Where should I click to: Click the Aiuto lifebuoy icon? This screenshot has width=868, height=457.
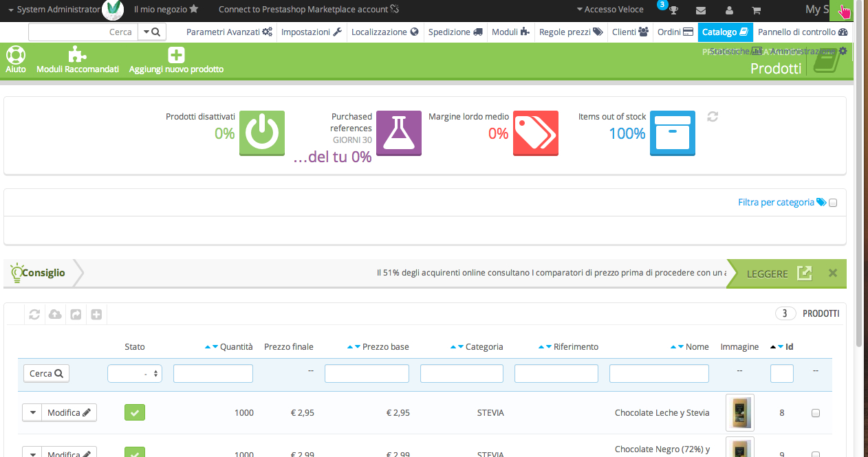tap(15, 54)
